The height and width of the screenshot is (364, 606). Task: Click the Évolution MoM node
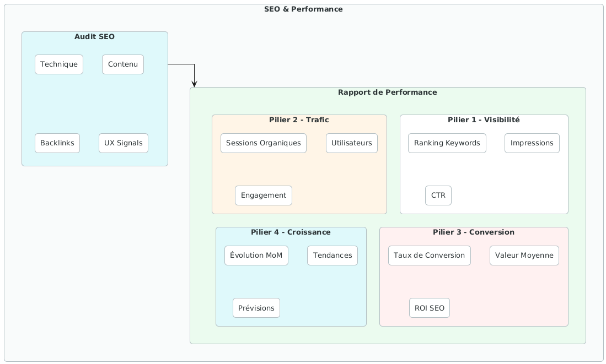tap(256, 256)
